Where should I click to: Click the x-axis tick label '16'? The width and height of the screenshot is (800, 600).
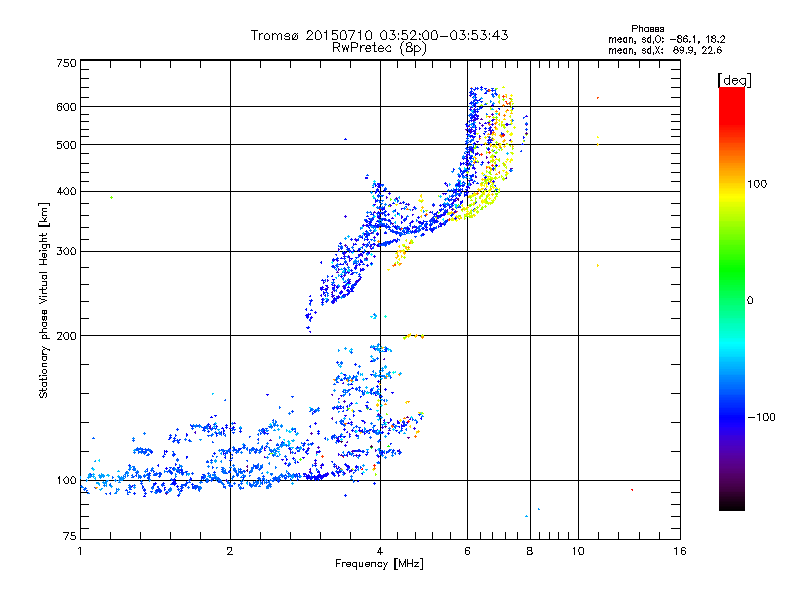click(x=680, y=551)
